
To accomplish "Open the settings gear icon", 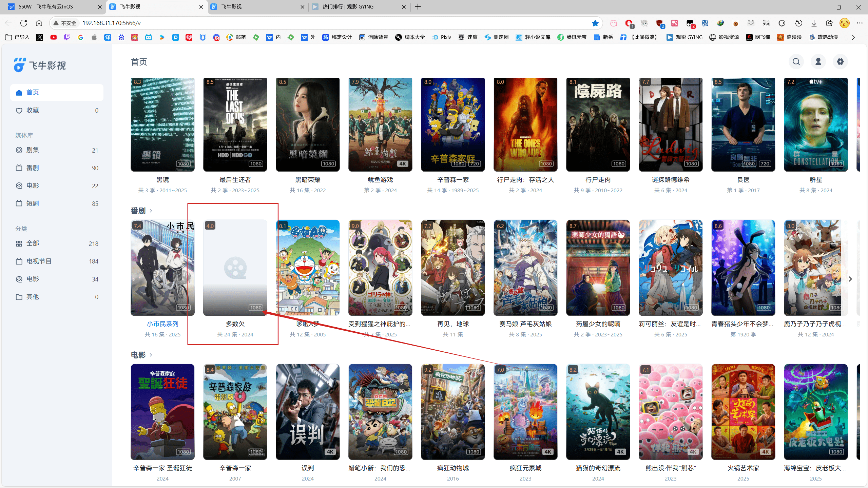I will (840, 62).
